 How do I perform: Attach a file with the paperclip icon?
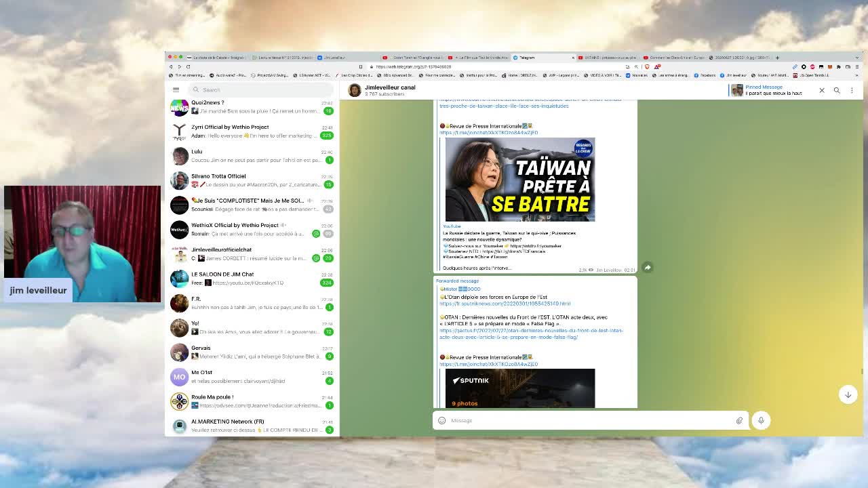pos(739,420)
